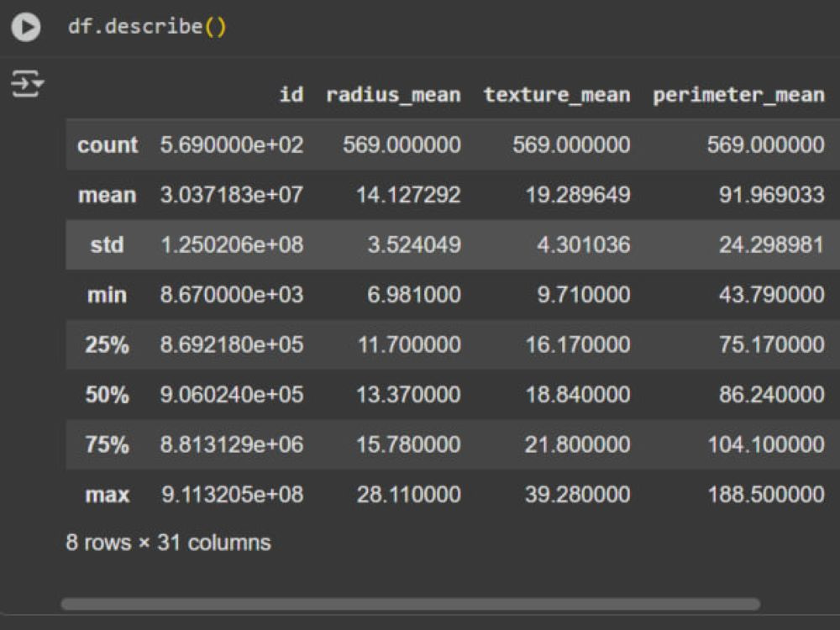Click the 8 rows × 31 columns summary
Screen dimensions: 840x630
(x=168, y=543)
